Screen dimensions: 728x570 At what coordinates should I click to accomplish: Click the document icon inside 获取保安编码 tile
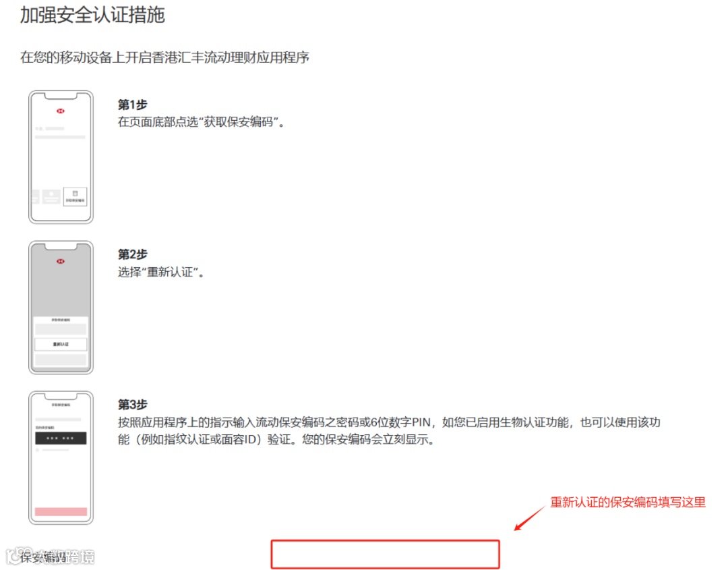click(x=75, y=193)
